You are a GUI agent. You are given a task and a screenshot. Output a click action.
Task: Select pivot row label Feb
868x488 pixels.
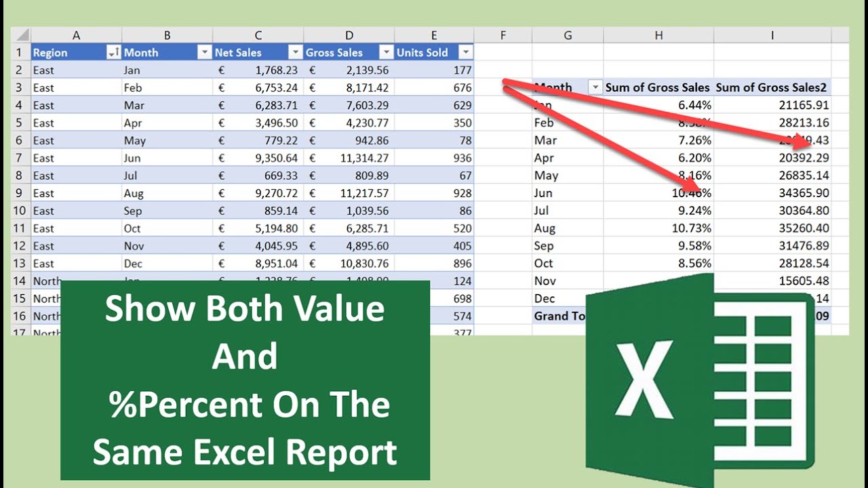568,123
